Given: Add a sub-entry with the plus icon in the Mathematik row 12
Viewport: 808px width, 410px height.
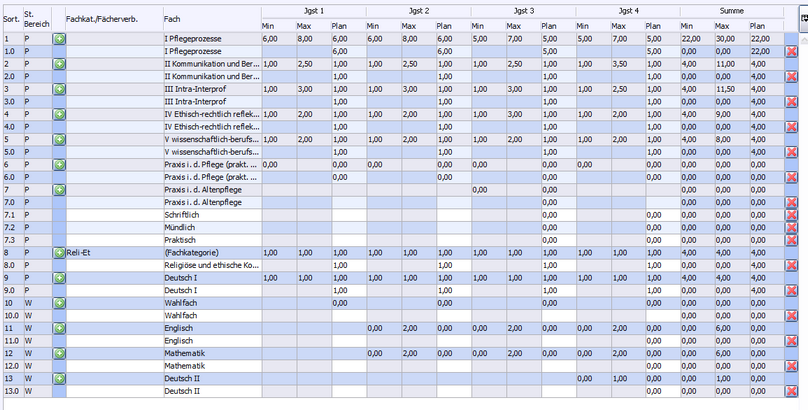Looking at the screenshot, I should (59, 353).
